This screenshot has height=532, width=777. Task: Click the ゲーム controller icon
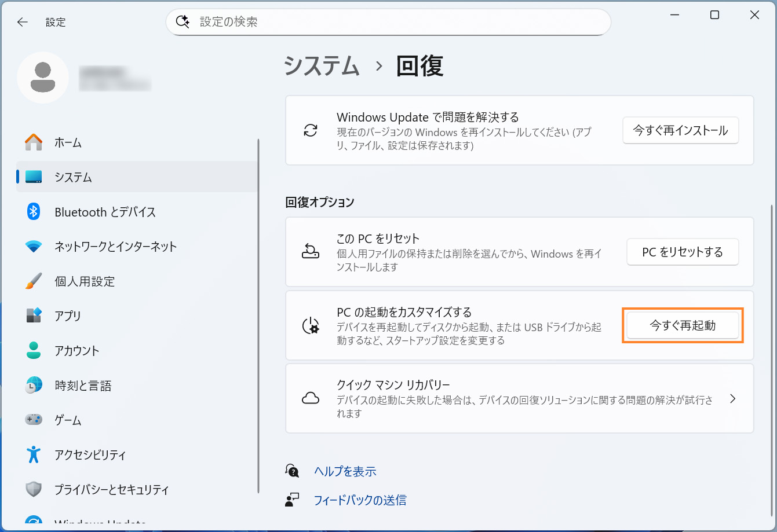pos(34,419)
